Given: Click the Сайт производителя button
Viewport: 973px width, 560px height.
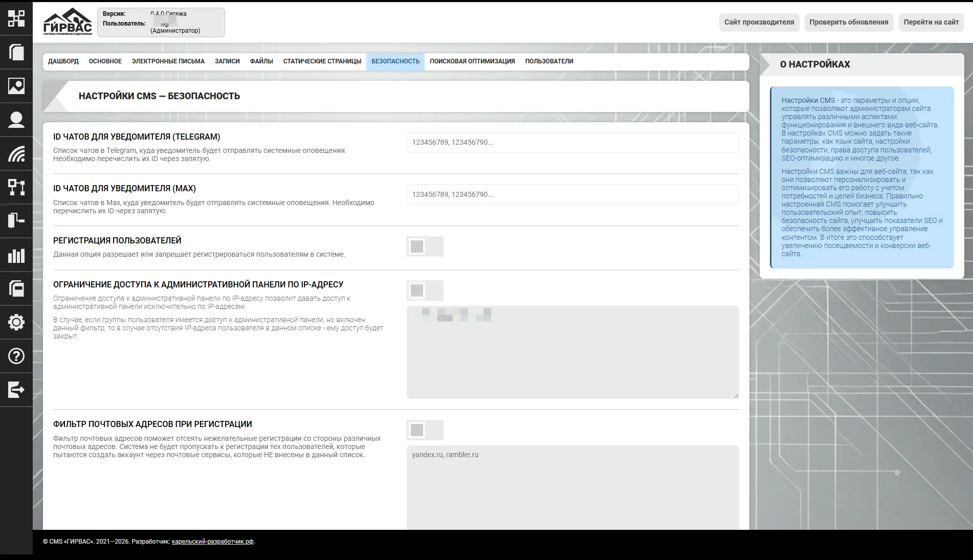Looking at the screenshot, I should (759, 22).
